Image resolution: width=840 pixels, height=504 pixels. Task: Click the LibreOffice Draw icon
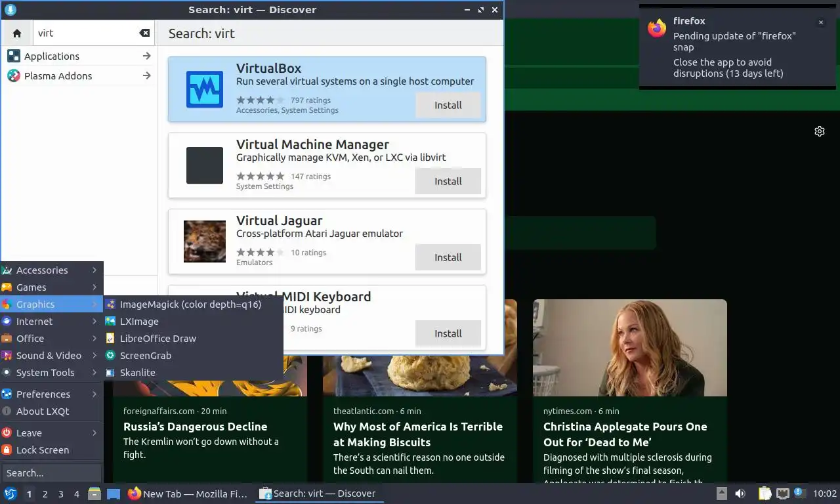coord(110,339)
